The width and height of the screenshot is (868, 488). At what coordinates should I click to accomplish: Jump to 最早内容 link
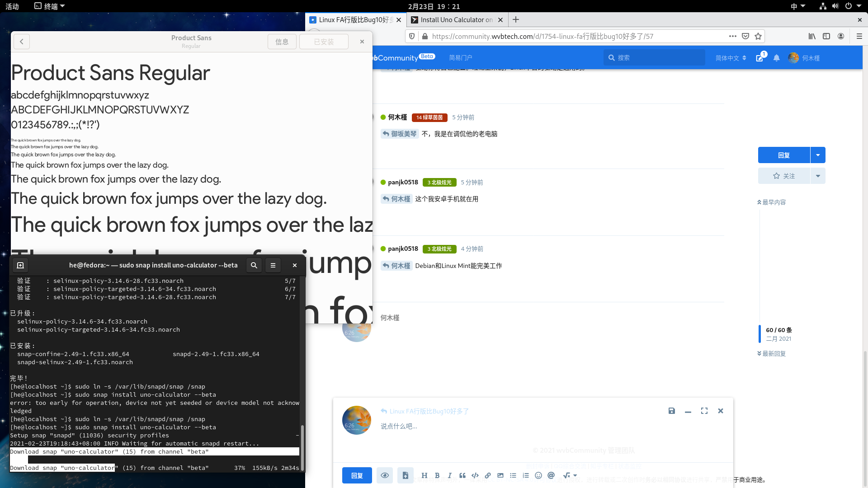click(772, 202)
